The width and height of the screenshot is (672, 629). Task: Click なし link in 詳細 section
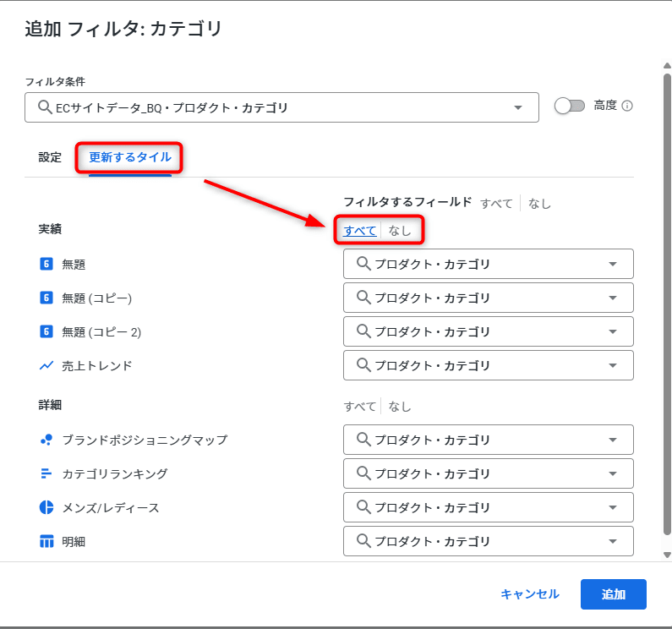coord(400,406)
